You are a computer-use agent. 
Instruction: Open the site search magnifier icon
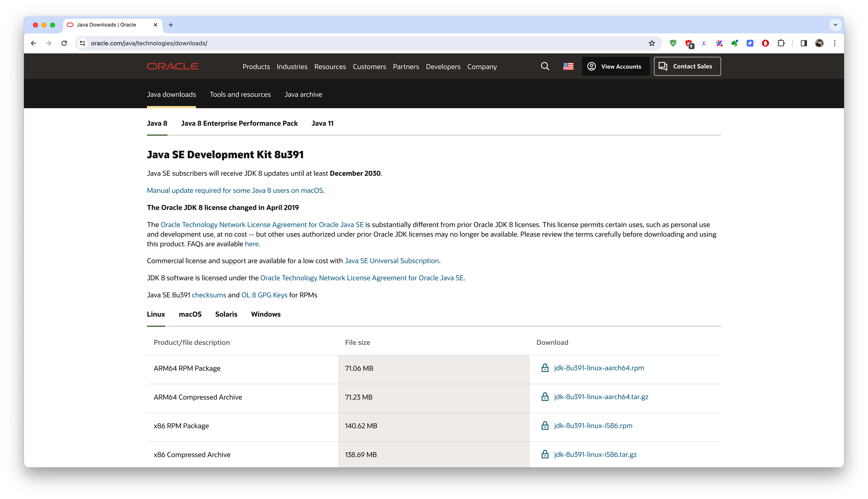pos(545,66)
